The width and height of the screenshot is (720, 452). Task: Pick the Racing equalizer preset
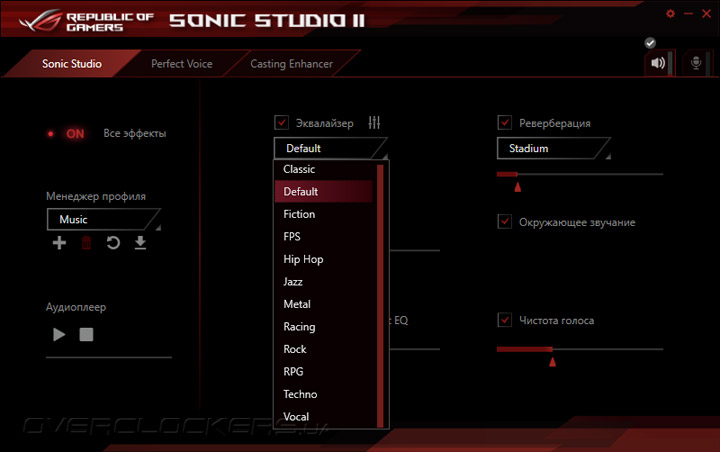pyautogui.click(x=324, y=327)
